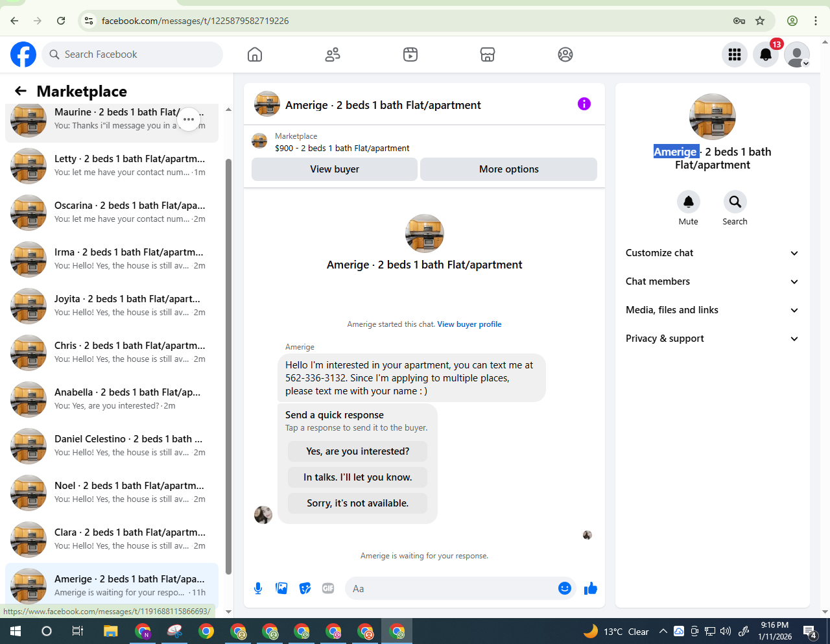
Task: Choose a sticker from the sticker icon
Action: click(305, 588)
